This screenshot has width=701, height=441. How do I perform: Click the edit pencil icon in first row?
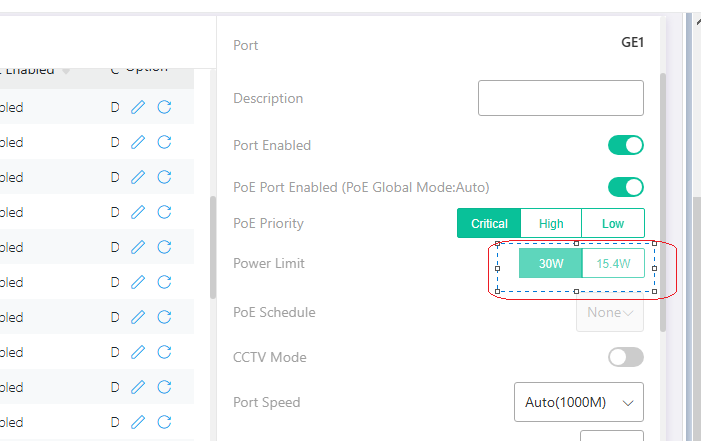point(138,107)
